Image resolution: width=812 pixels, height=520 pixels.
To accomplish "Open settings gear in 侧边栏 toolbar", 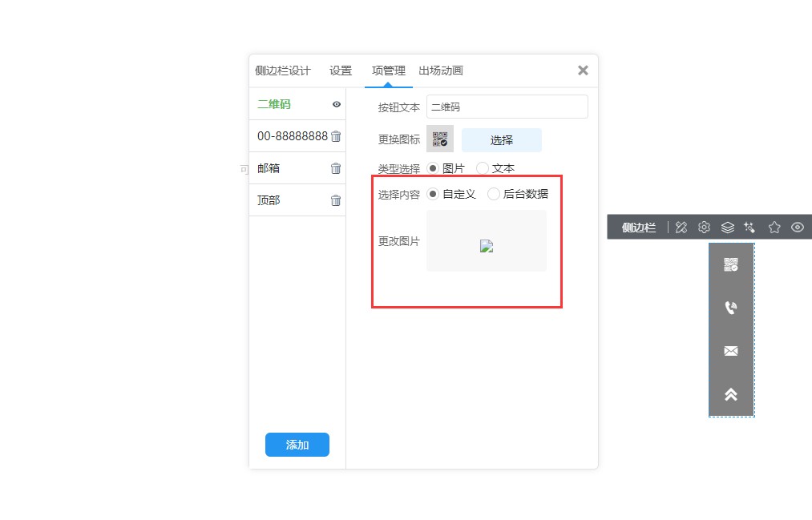I will pos(704,228).
